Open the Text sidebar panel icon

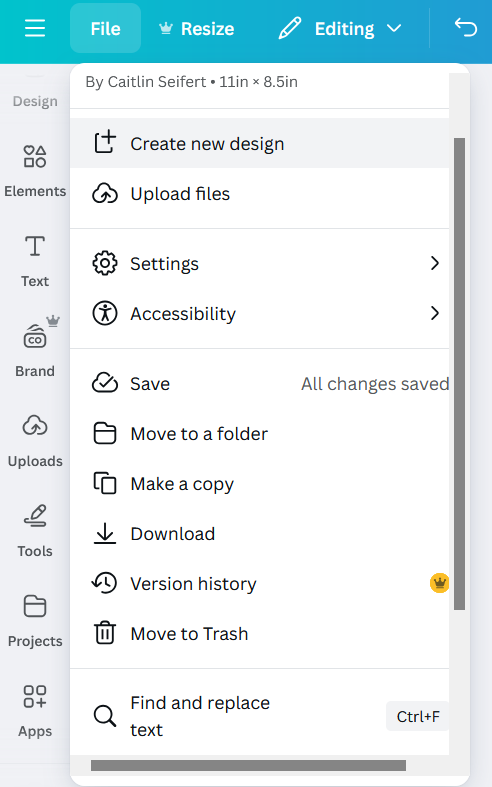tap(35, 246)
